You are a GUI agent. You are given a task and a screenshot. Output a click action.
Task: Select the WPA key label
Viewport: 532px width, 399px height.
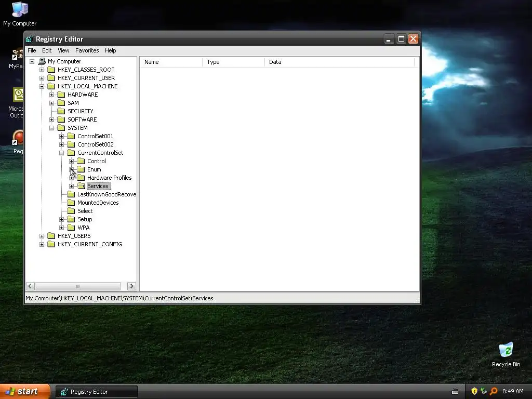(x=84, y=228)
